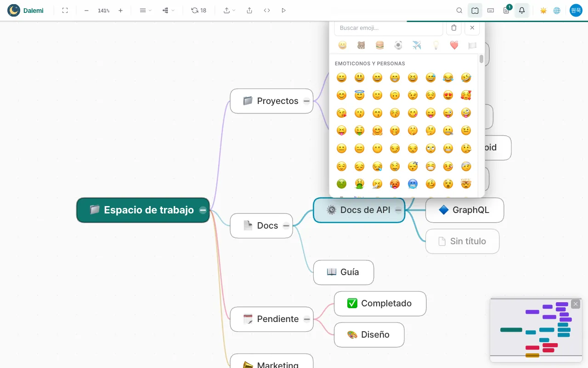Screen dimensions: 588x368
Task: Open keyboard shortcuts icon
Action: tap(491, 10)
